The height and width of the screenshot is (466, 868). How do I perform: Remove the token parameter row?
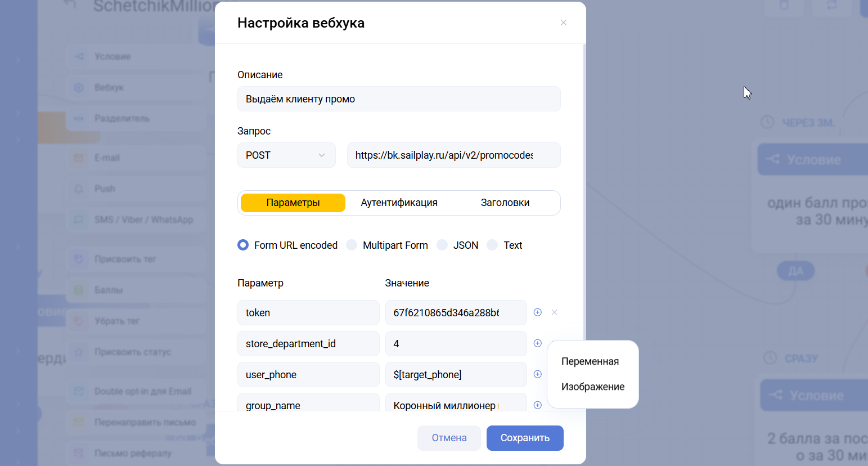click(555, 312)
